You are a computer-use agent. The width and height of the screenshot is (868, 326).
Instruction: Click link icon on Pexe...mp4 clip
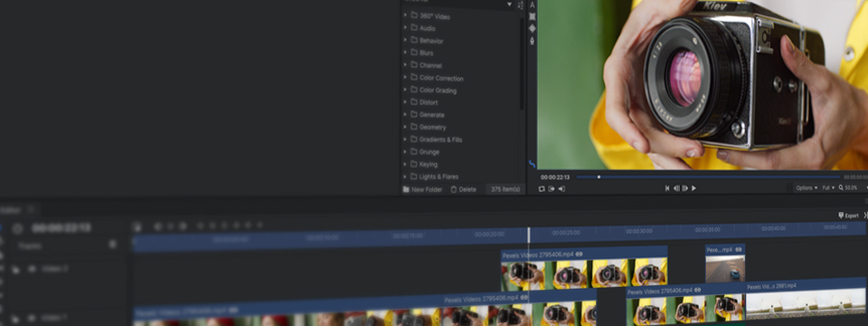click(739, 250)
